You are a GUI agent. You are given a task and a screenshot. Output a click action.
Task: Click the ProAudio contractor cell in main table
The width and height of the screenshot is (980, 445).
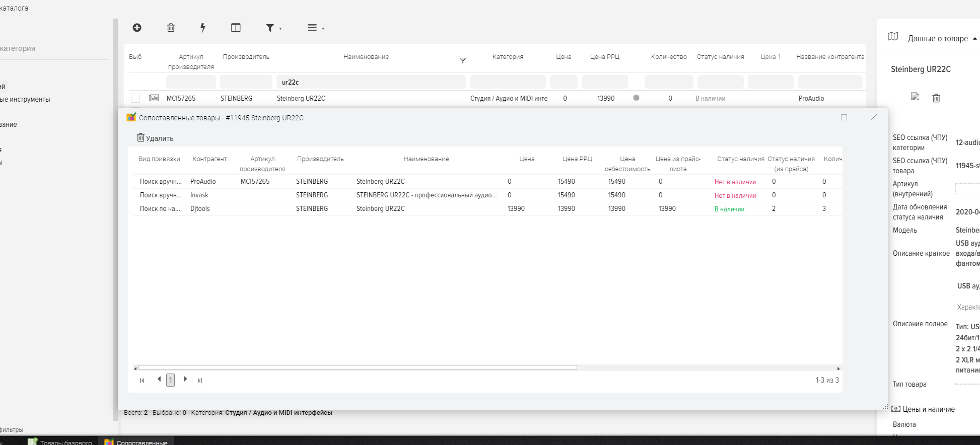tap(811, 98)
